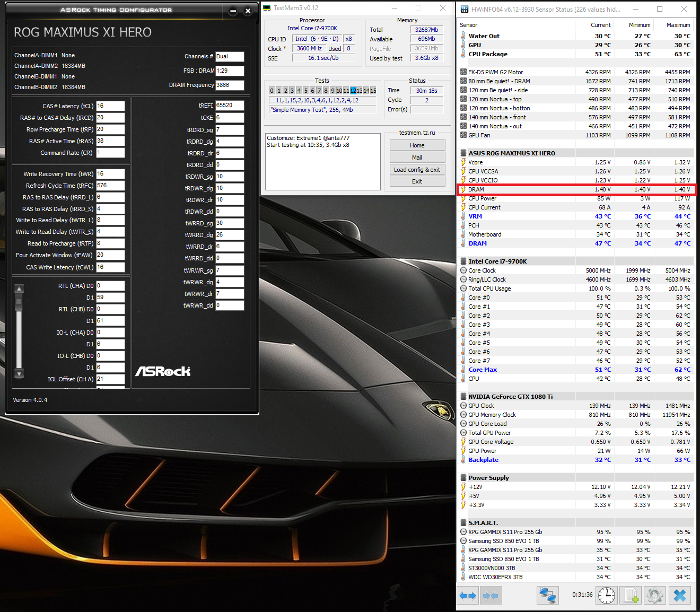This screenshot has width=700, height=612.
Task: Click Load config & exit button
Action: pyautogui.click(x=417, y=170)
